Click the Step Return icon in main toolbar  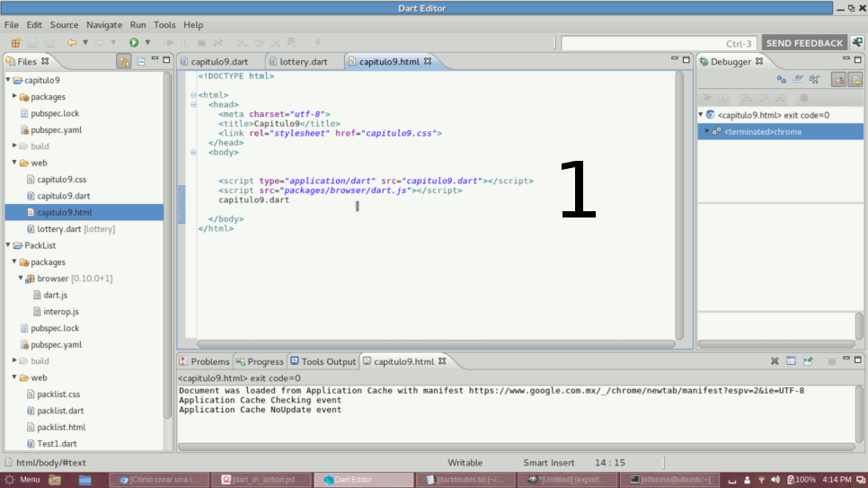point(275,42)
